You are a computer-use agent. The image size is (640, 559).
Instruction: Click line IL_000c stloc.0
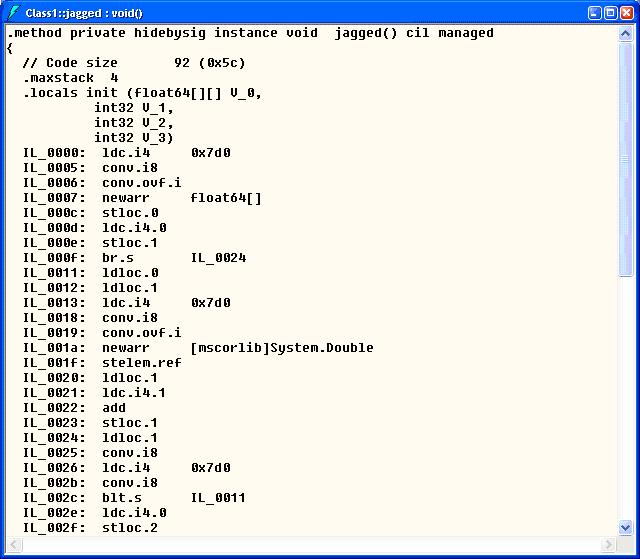click(91, 213)
